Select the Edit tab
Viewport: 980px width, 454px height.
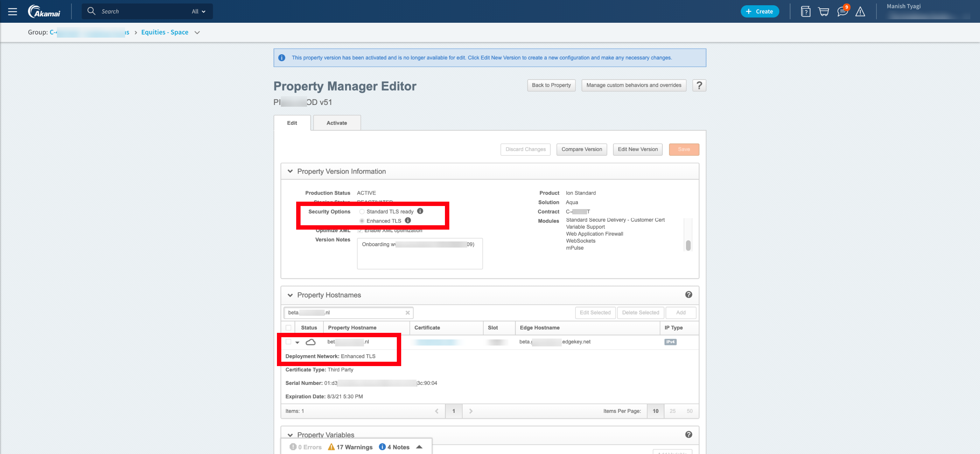point(292,123)
